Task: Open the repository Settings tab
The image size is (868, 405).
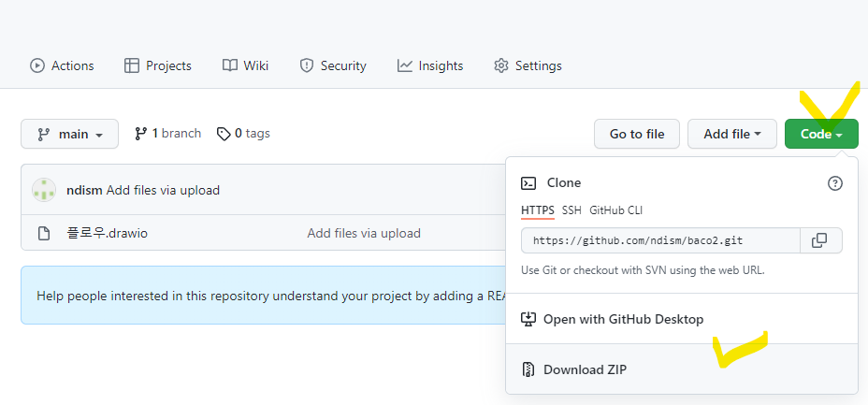Action: [528, 65]
